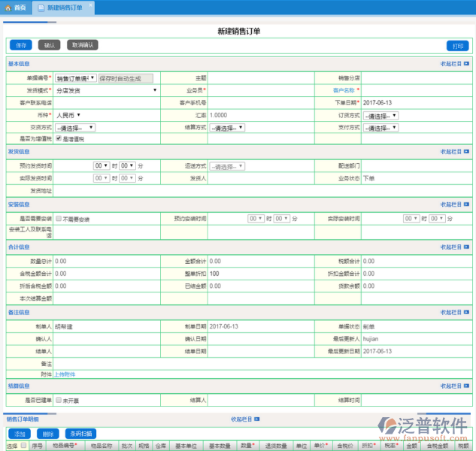Viewport: 476px width, 451px height.
Task: Click the 取消确认 button
Action: [82, 45]
